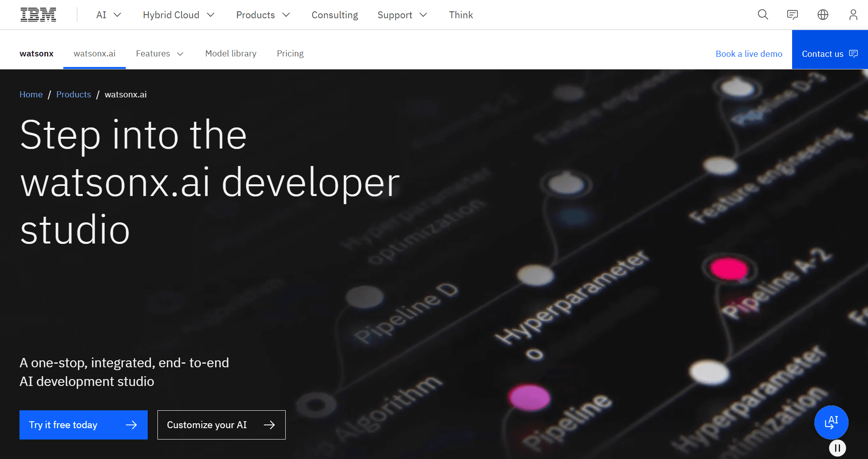Viewport: 868px width, 459px height.
Task: Expand the AI dropdown menu
Action: coord(108,15)
